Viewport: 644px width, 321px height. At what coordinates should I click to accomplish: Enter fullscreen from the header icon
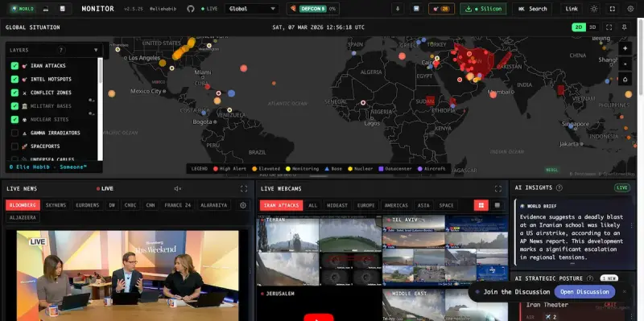(x=613, y=9)
